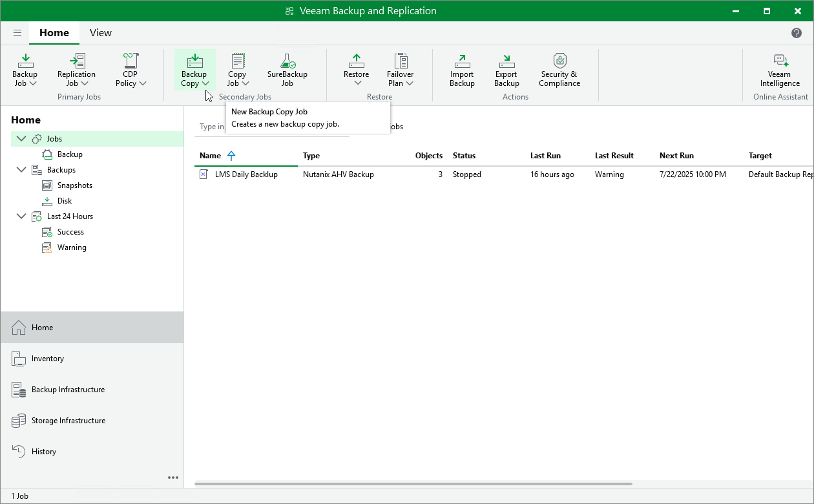The width and height of the screenshot is (814, 504).
Task: Select the Warning node under Last 24 Hours
Action: point(72,247)
